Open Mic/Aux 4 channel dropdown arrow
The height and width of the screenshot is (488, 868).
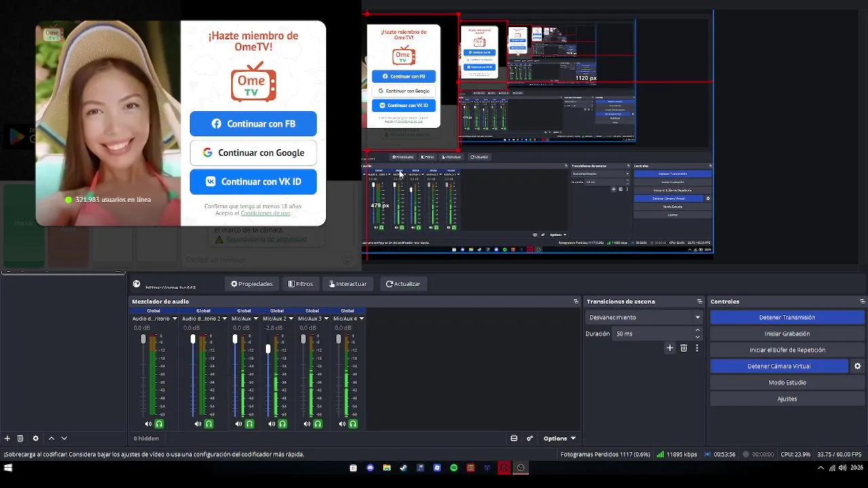point(361,319)
